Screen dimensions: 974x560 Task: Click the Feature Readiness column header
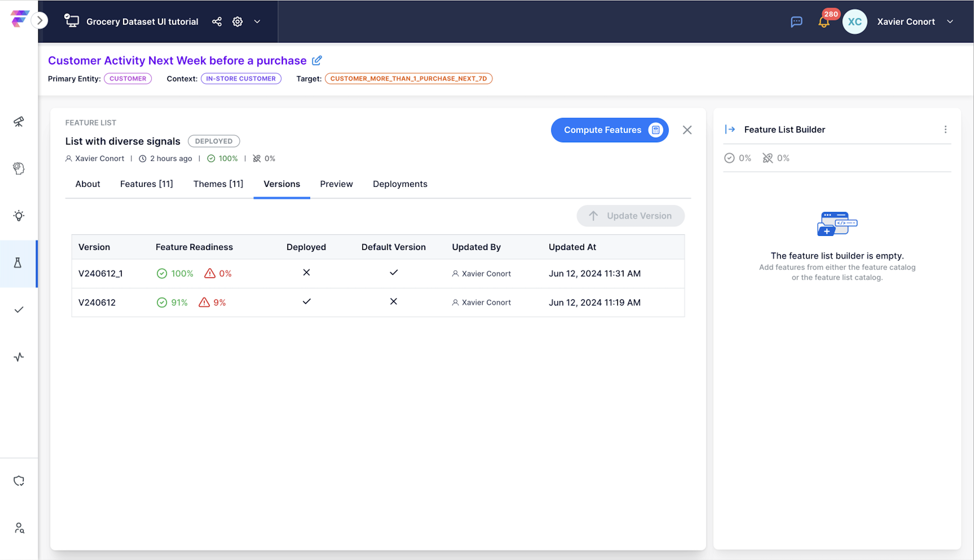coord(194,247)
